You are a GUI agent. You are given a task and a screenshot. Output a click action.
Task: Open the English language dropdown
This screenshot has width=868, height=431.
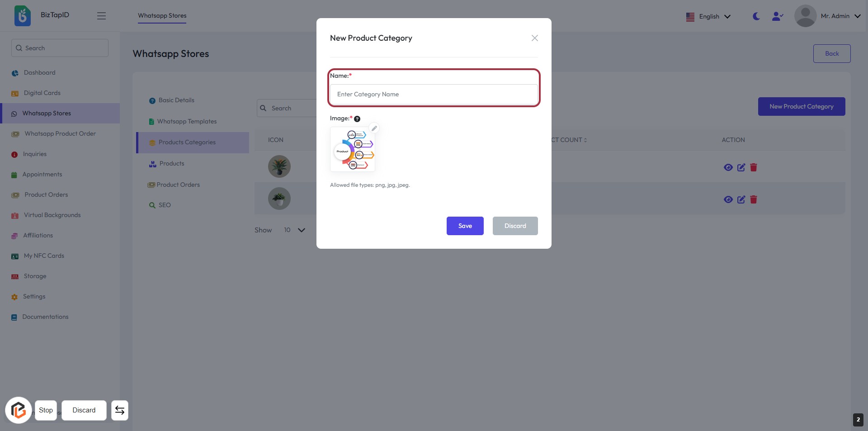click(708, 17)
